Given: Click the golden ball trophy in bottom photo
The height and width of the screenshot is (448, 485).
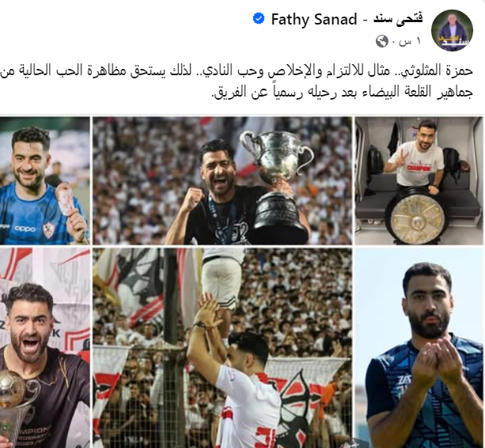Looking at the screenshot, I should (13, 389).
